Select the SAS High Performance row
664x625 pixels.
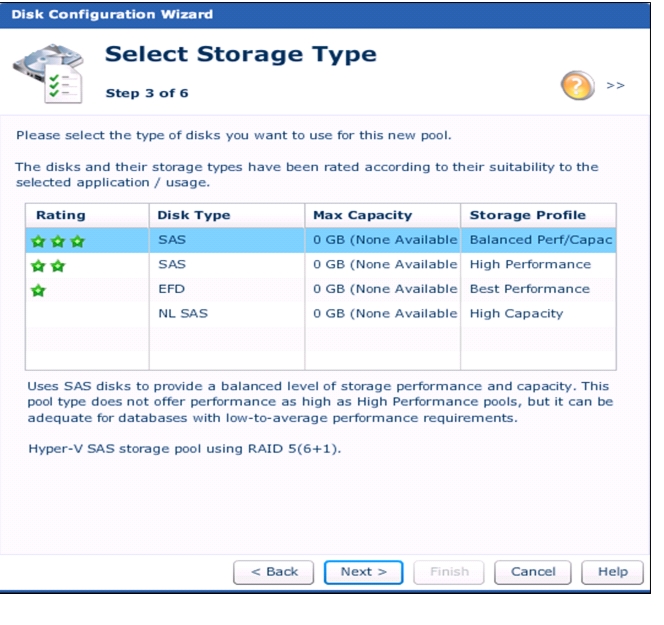[321, 265]
